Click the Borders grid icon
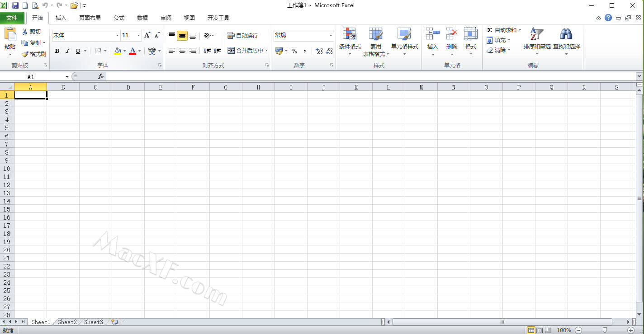 tap(98, 51)
